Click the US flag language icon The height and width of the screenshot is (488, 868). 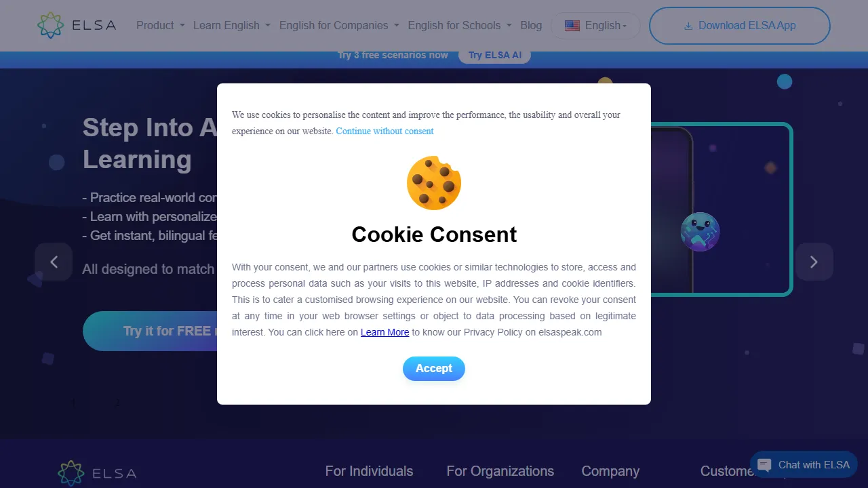572,26
